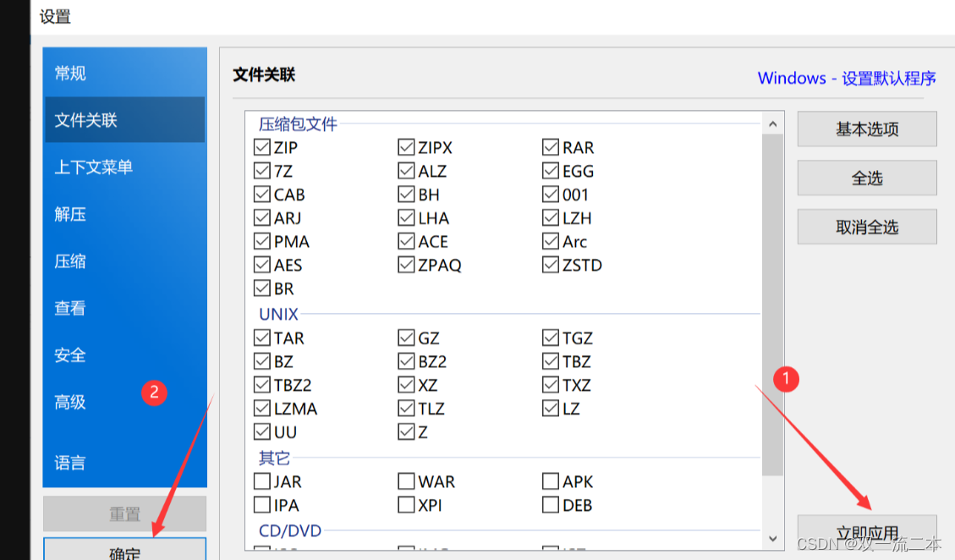This screenshot has height=560, width=955.
Task: Uncheck the 7Z association
Action: tap(262, 171)
